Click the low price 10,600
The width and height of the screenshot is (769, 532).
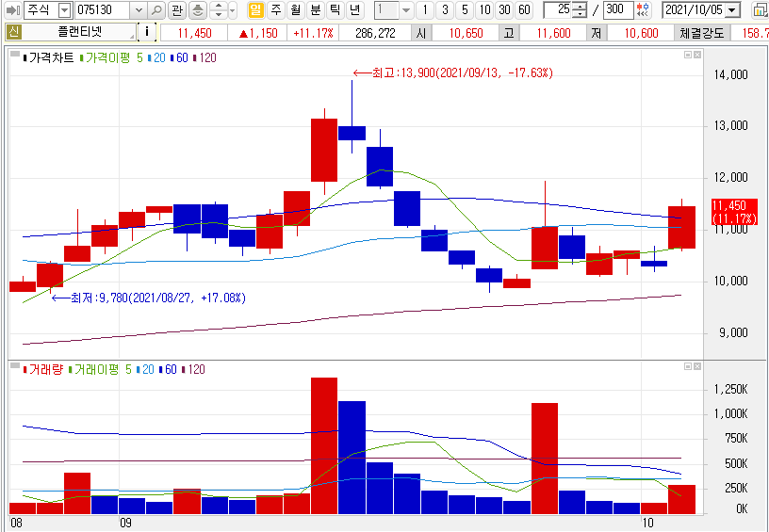click(x=641, y=33)
